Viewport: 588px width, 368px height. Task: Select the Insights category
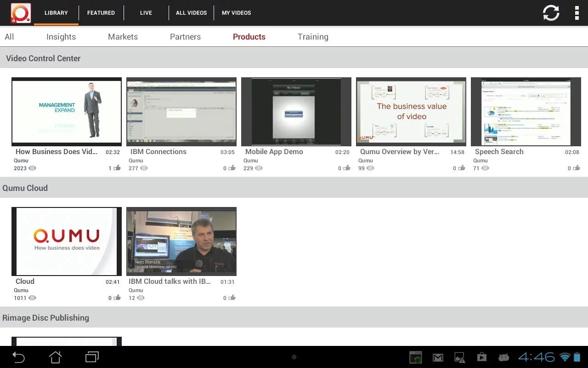pyautogui.click(x=61, y=37)
